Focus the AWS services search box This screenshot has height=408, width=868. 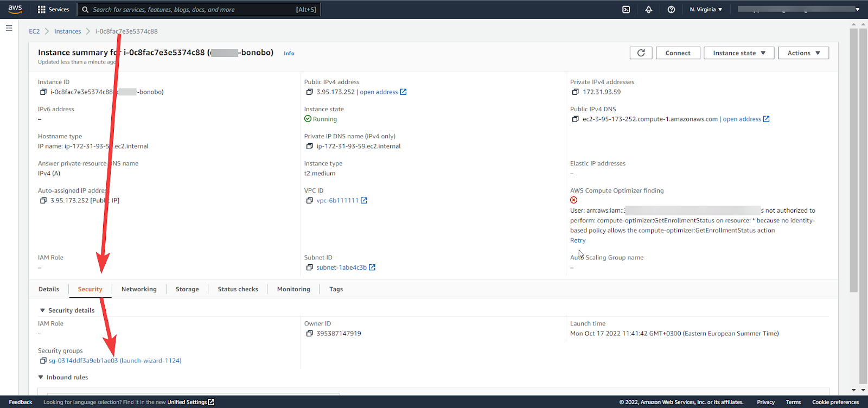coord(199,10)
